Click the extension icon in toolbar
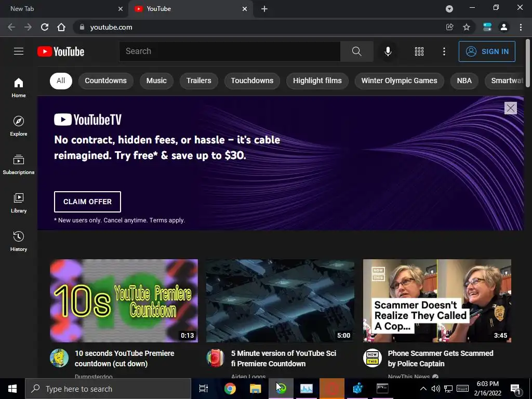 tap(487, 27)
